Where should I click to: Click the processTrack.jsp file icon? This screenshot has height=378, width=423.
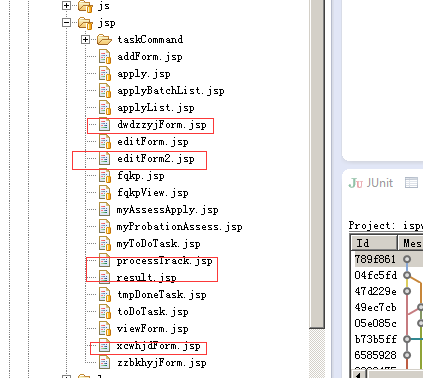point(105,260)
